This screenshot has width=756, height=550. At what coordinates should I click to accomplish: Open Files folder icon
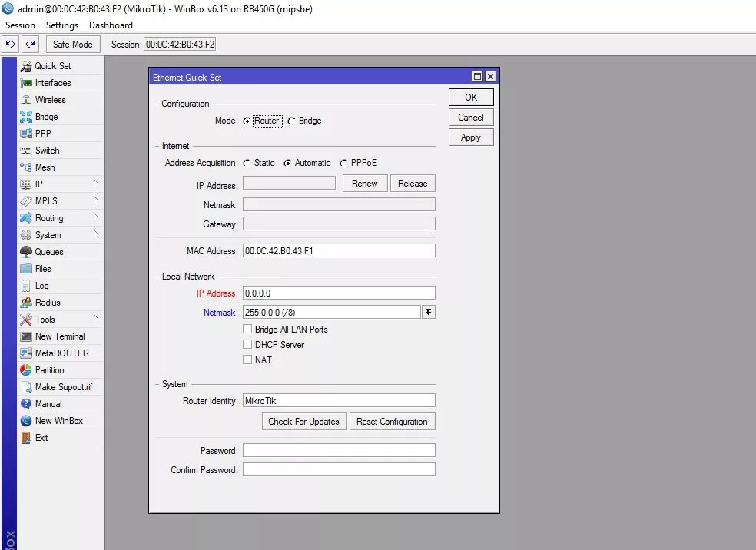25,269
